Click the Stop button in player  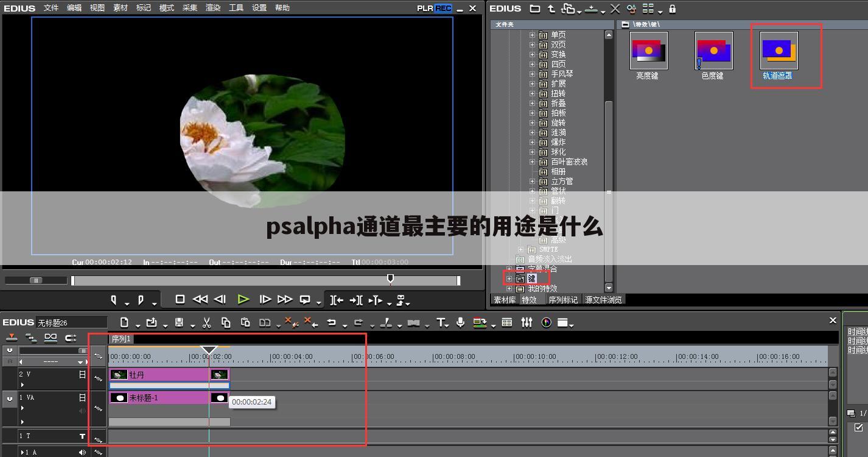click(x=180, y=299)
